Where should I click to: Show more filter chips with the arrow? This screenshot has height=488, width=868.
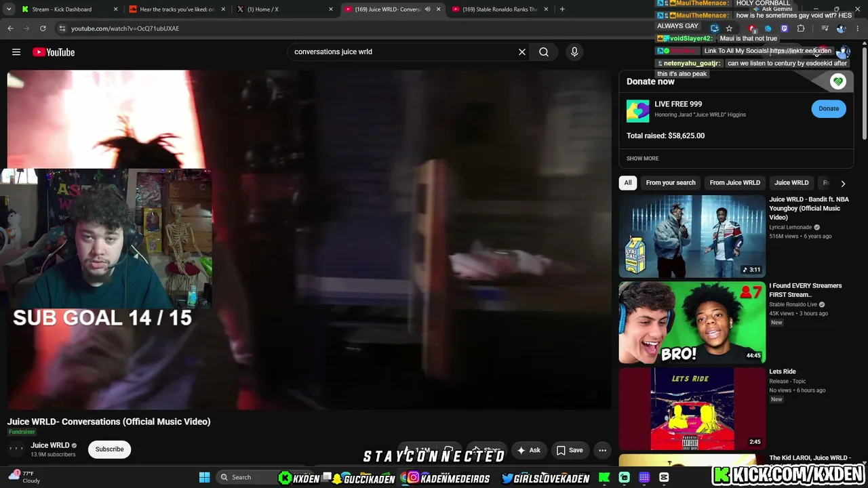(x=843, y=183)
